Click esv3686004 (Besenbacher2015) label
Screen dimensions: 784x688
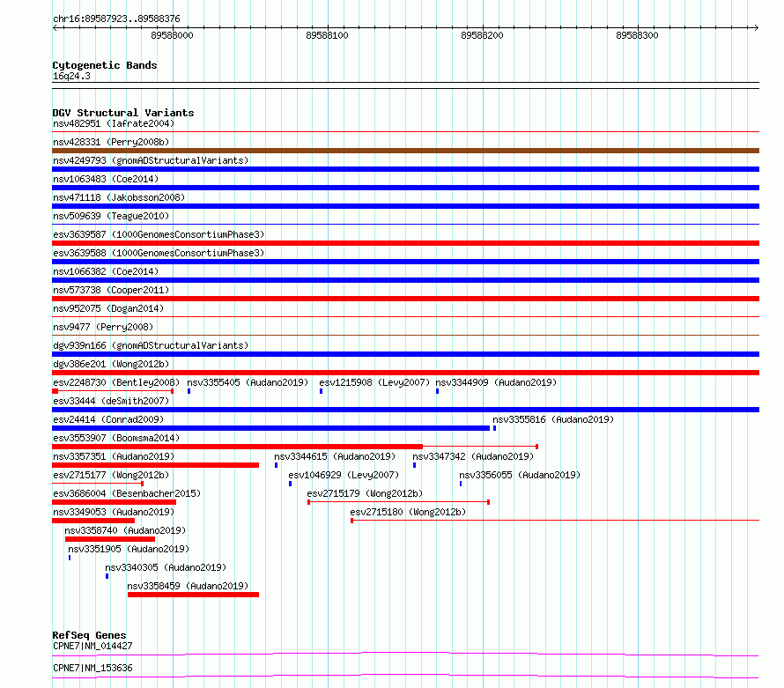tap(127, 493)
